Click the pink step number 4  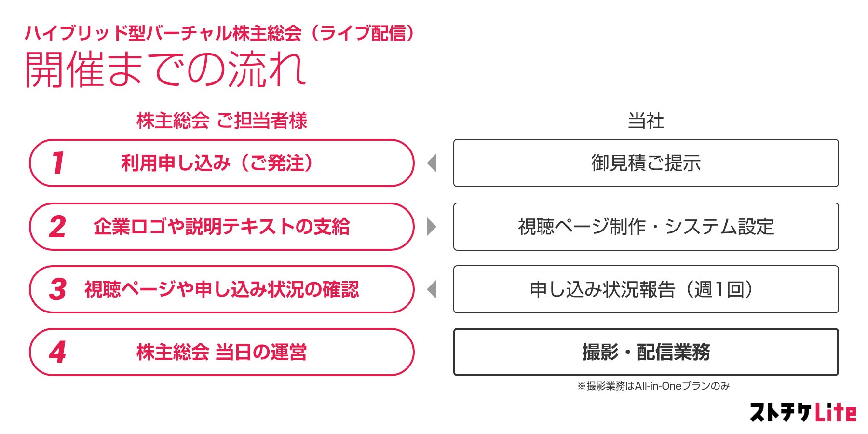tap(57, 352)
